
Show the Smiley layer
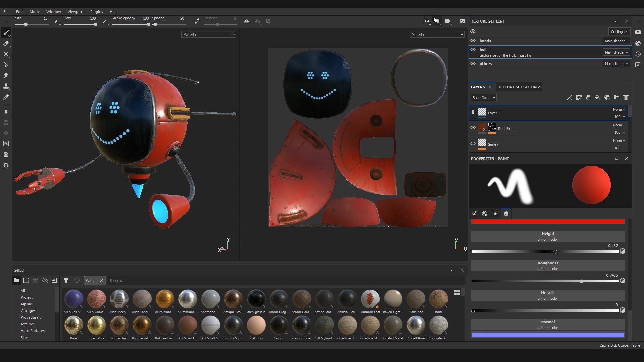tap(473, 143)
